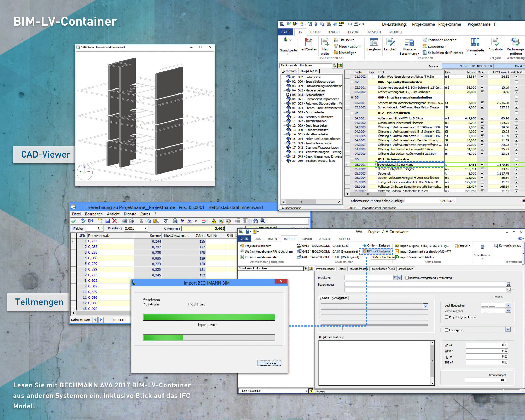
Task: Switch to Auftraggeber tab
Action: pyautogui.click(x=339, y=298)
